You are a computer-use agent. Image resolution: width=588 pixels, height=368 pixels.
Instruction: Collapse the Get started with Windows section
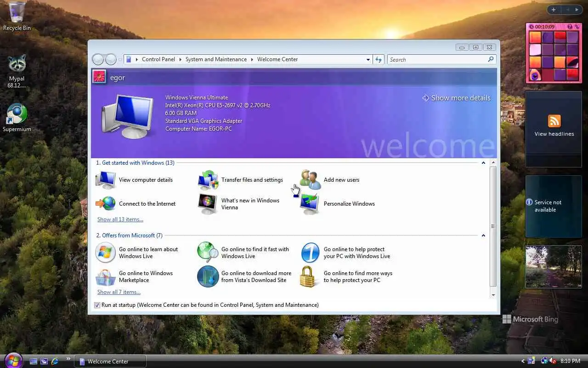coord(483,163)
